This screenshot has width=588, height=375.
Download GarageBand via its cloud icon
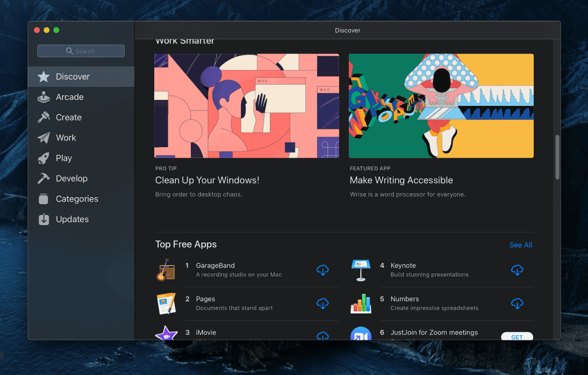click(x=322, y=270)
